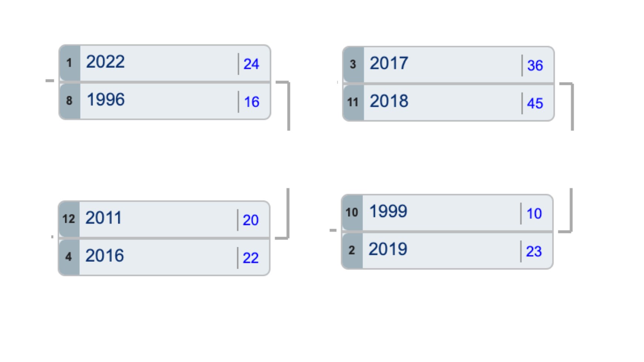
Task: Open score 16 for 1996
Action: pos(252,102)
